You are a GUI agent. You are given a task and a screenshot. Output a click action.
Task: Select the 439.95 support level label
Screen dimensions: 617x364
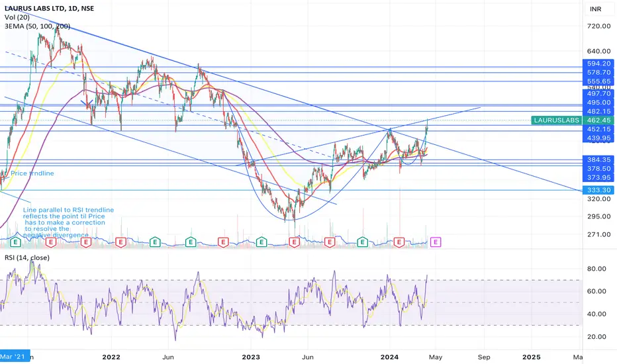[x=598, y=138]
